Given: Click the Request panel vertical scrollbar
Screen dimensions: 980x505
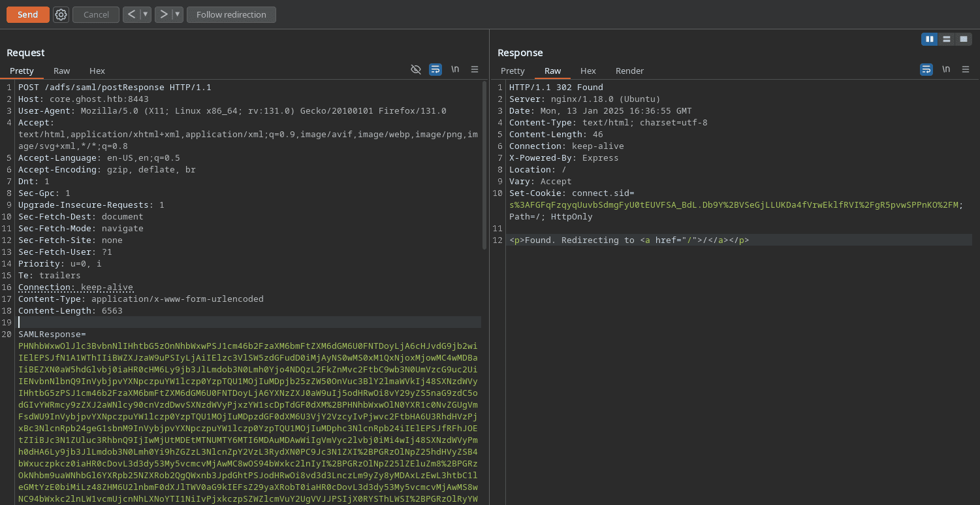Looking at the screenshot, I should click(484, 163).
